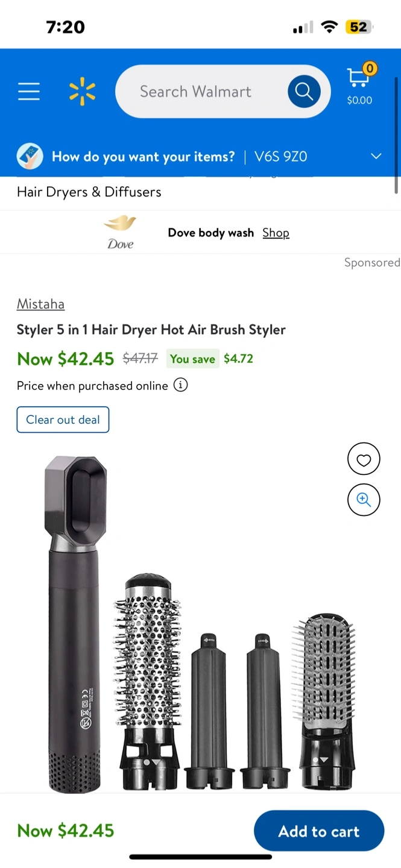
Task: Open How do you want your items bar
Action: (x=200, y=157)
